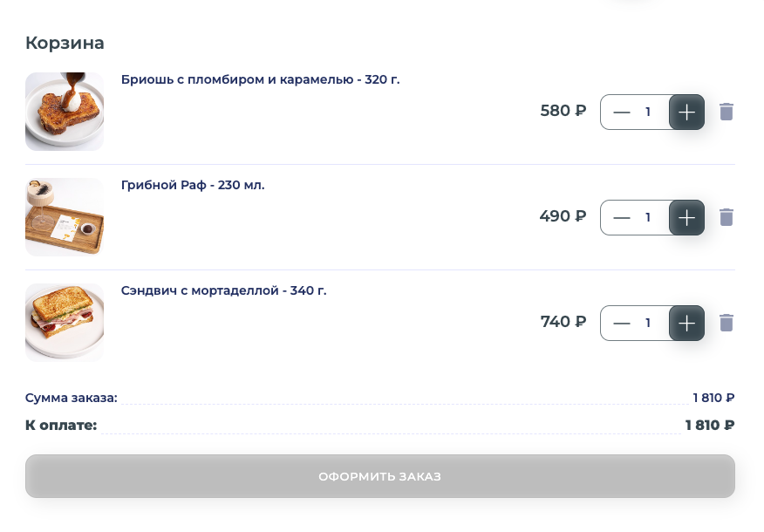764x532 pixels.
Task: Click the Корзина heading
Action: [x=65, y=43]
